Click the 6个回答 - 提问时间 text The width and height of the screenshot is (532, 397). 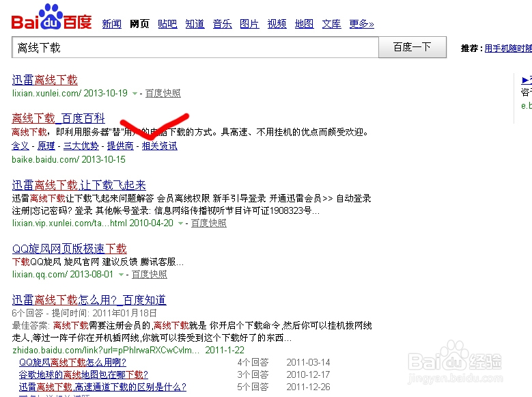point(85,313)
